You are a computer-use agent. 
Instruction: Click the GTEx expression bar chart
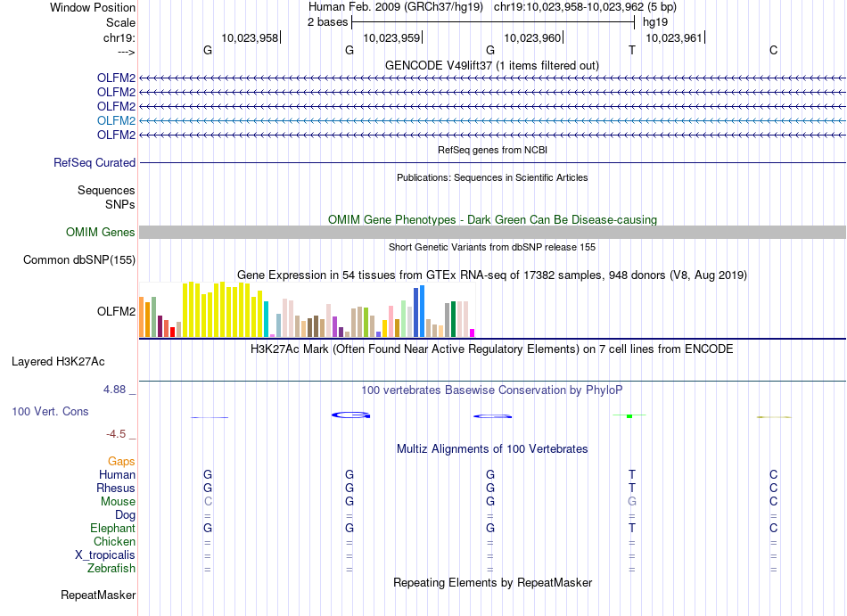coord(307,310)
